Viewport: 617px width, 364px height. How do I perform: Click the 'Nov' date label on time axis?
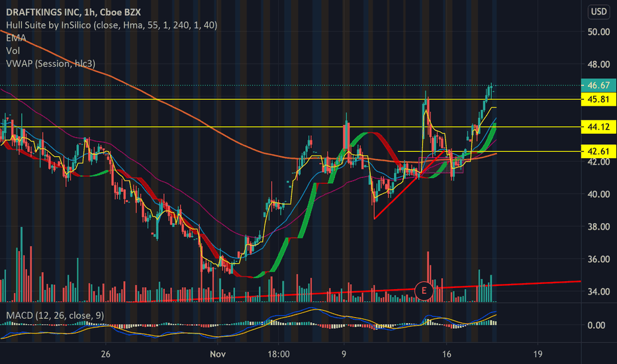click(218, 354)
